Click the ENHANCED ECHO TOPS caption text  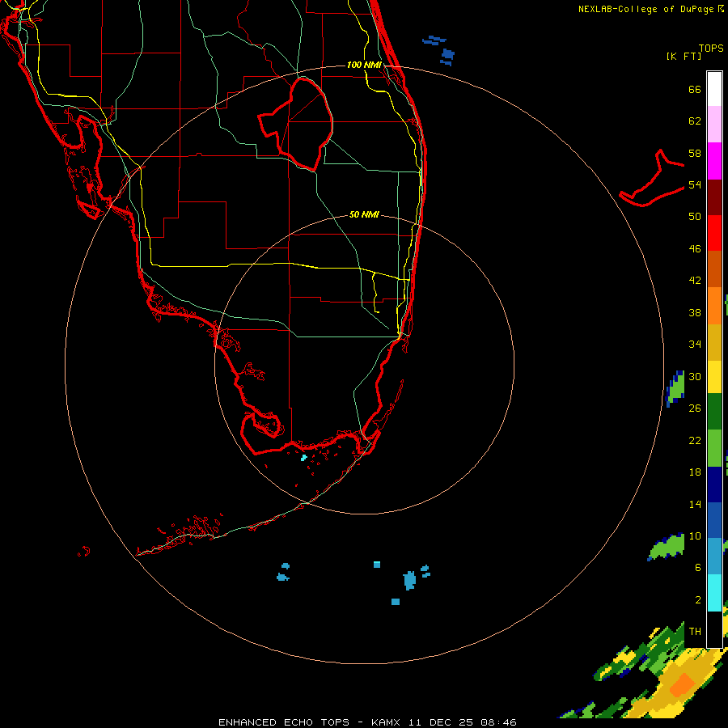point(284,722)
